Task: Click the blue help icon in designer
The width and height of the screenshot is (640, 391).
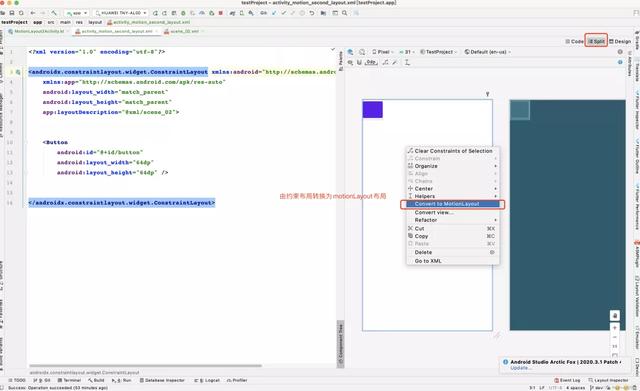Action: (620, 62)
